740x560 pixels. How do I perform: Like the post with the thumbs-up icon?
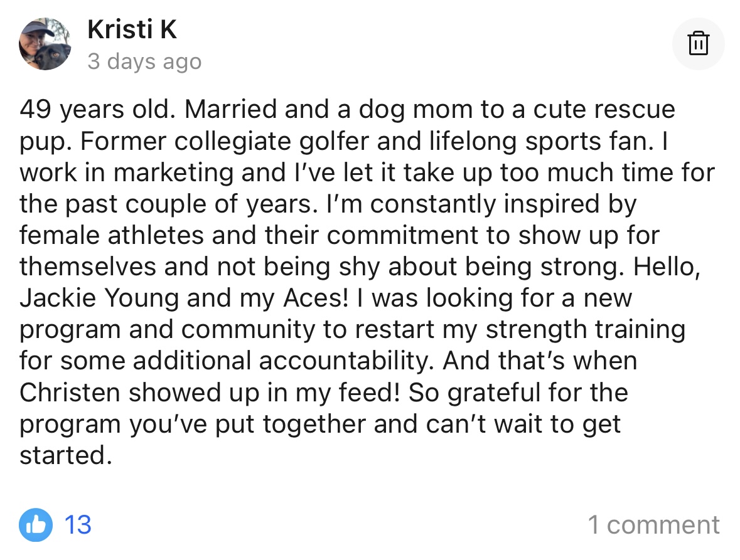click(36, 524)
